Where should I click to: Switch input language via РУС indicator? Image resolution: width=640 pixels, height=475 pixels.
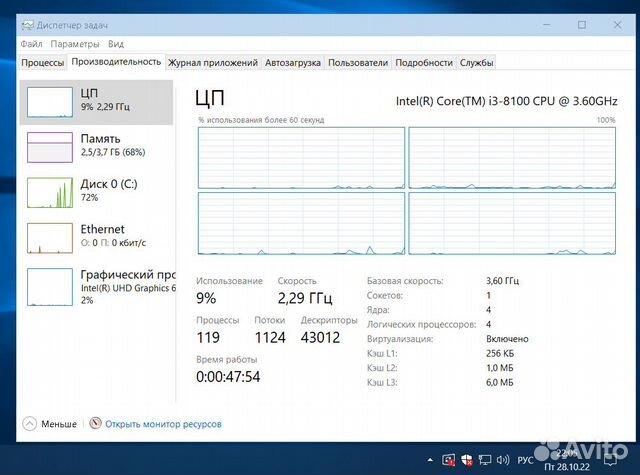click(x=525, y=460)
